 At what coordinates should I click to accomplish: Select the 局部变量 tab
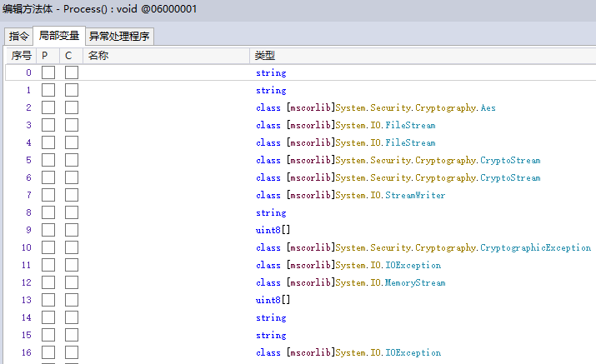[x=59, y=36]
